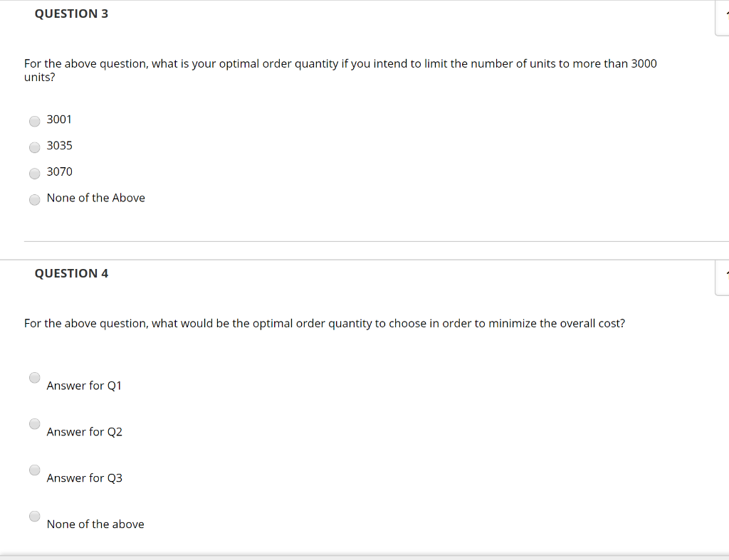729x560 pixels.
Task: Click the "Answer for Q2" label text
Action: (x=84, y=431)
